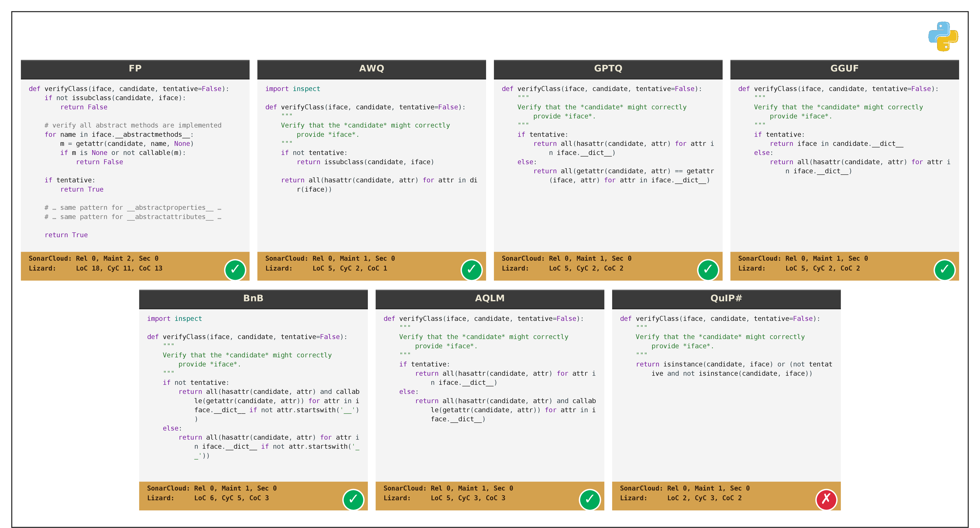Click 'return iface in candidate.__dict__' in GGUF
This screenshot has height=528, width=980.
(x=837, y=144)
